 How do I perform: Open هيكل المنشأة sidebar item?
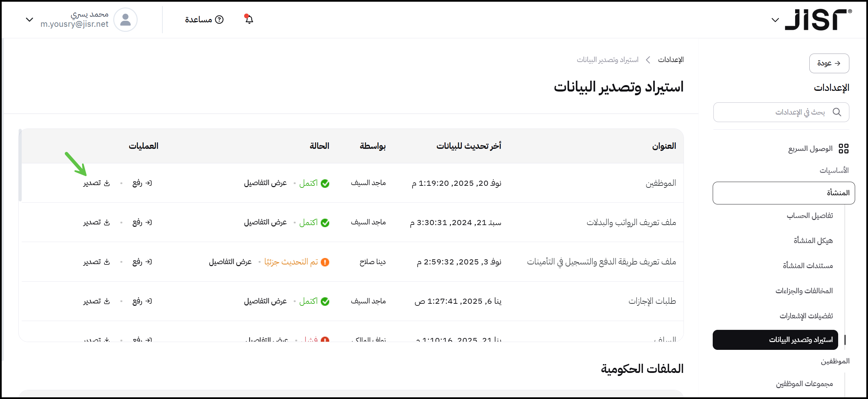click(x=813, y=241)
